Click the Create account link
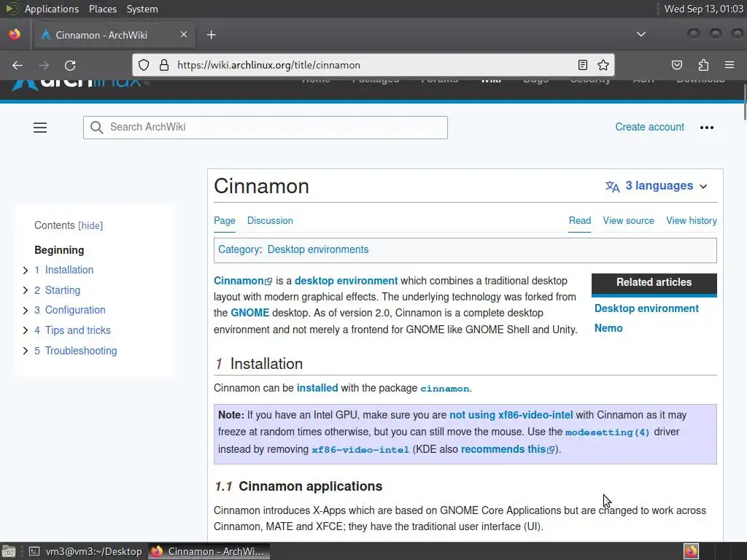 tap(649, 127)
